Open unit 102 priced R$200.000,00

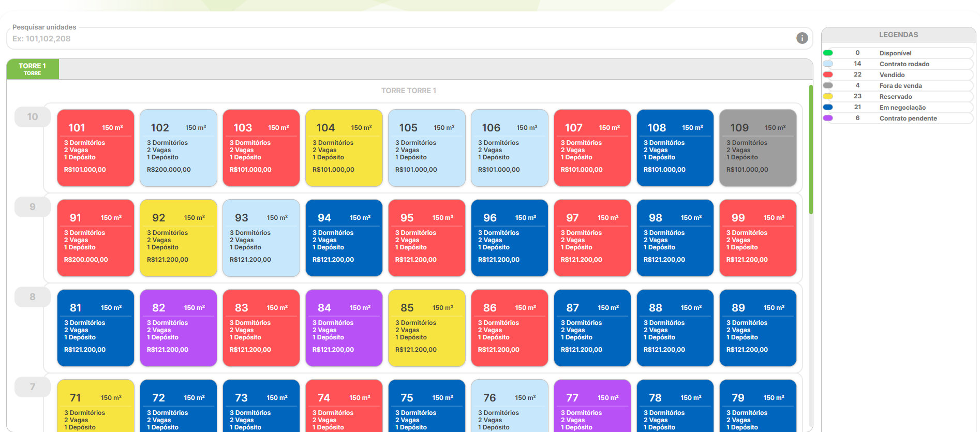click(x=179, y=148)
